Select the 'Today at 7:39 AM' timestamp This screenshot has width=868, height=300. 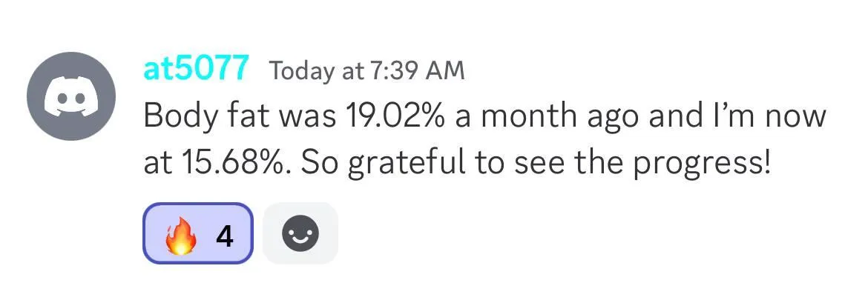coord(366,70)
